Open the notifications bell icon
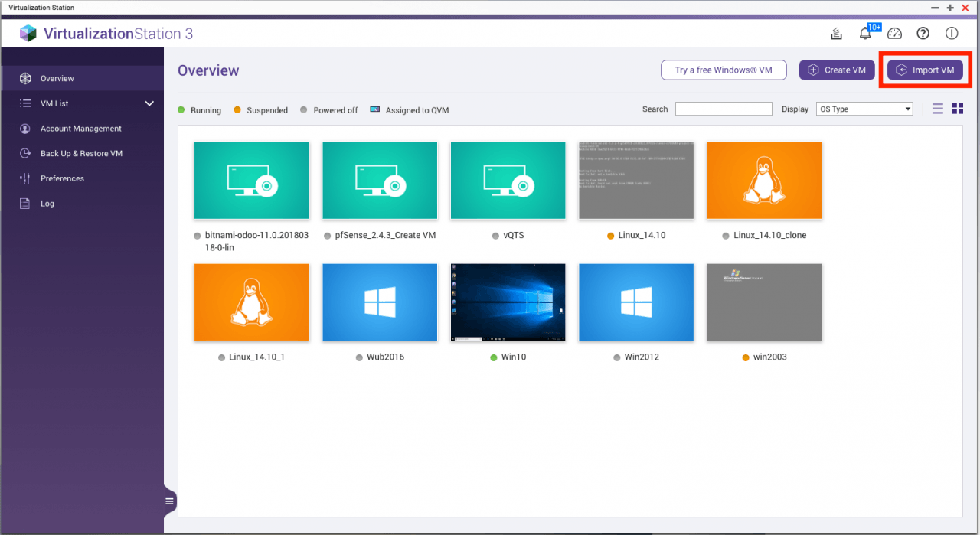The height and width of the screenshot is (535, 980). click(x=865, y=34)
